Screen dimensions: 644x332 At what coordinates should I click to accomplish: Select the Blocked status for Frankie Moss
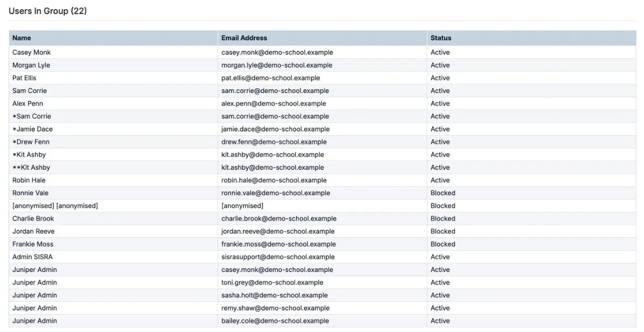coord(443,244)
